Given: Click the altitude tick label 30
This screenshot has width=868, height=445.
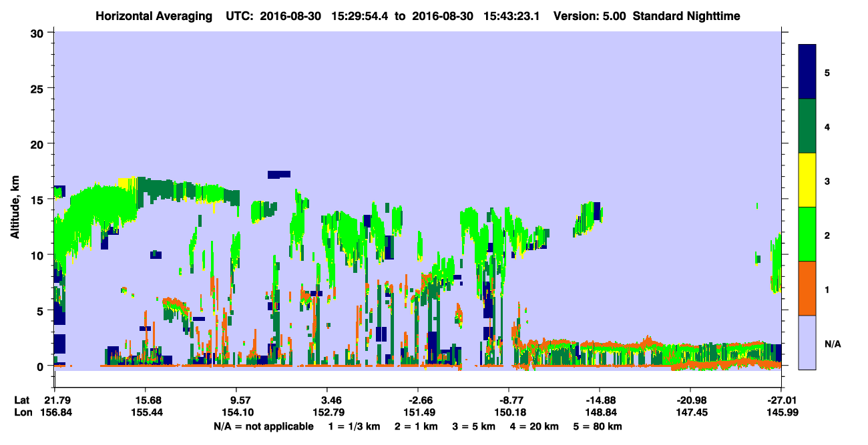Looking at the screenshot, I should pos(39,33).
